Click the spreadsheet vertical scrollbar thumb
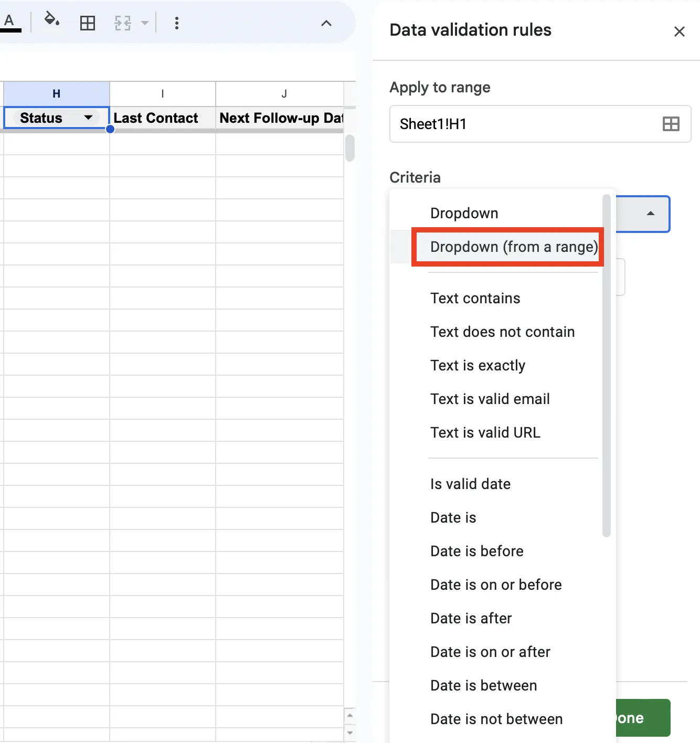700x743 pixels. pos(350,148)
